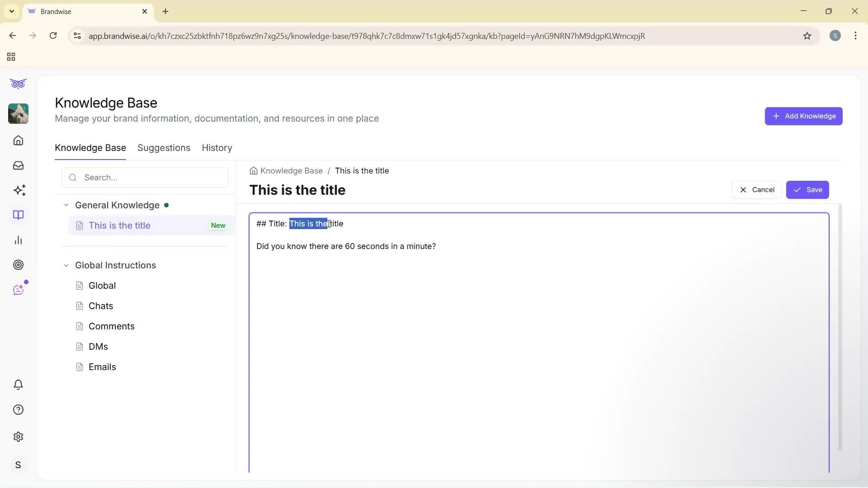Open the Knowledge Base book icon

18,215
